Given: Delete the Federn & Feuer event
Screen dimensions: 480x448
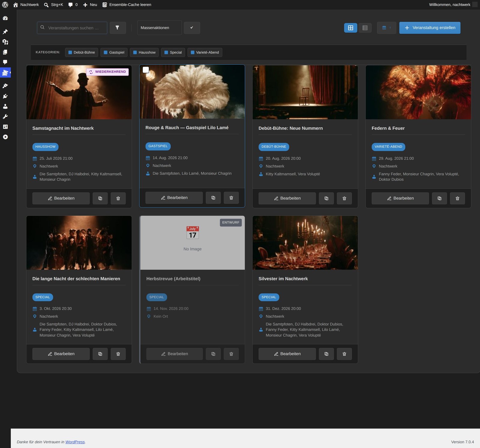Looking at the screenshot, I should pos(457,198).
